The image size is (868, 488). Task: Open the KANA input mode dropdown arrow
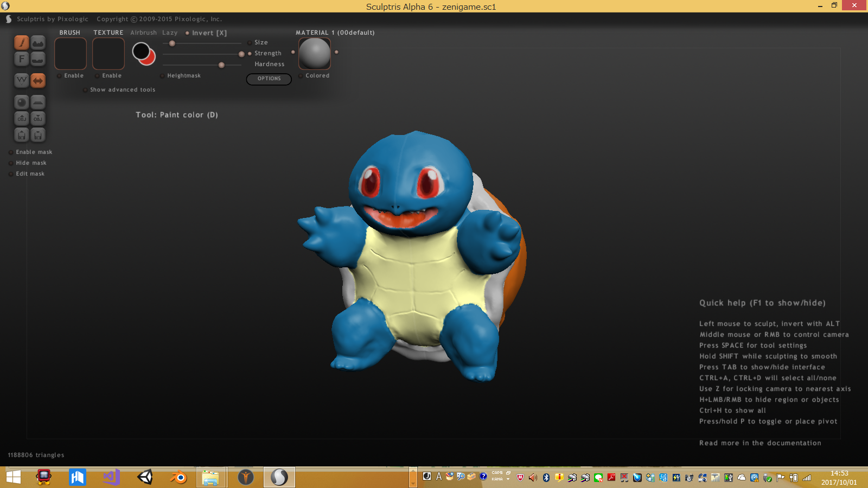[508, 479]
